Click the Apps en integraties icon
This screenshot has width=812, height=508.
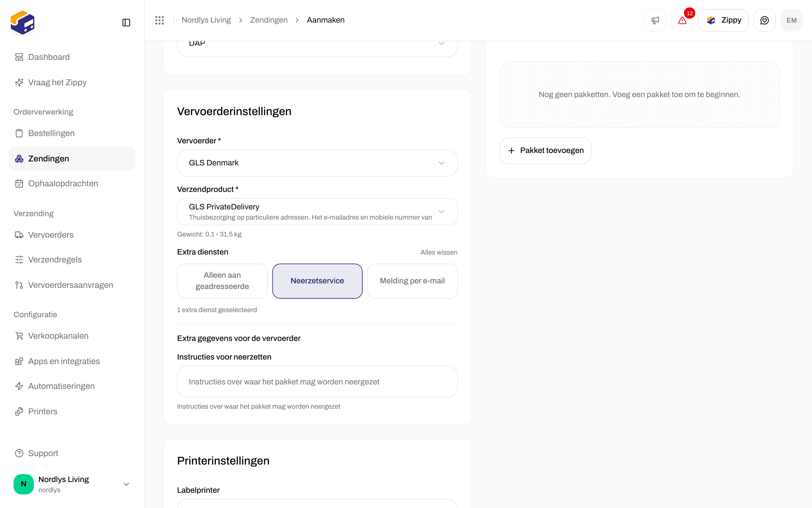click(x=19, y=361)
